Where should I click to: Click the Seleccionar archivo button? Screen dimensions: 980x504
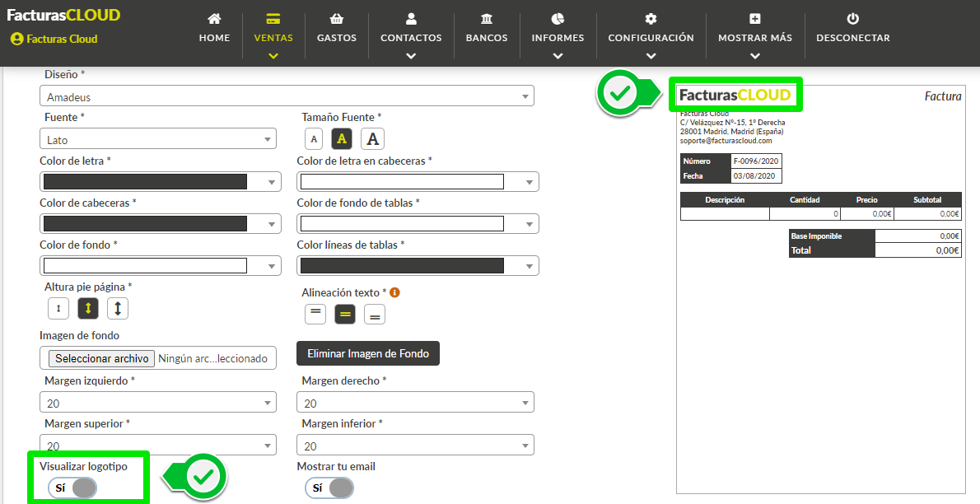pos(101,358)
